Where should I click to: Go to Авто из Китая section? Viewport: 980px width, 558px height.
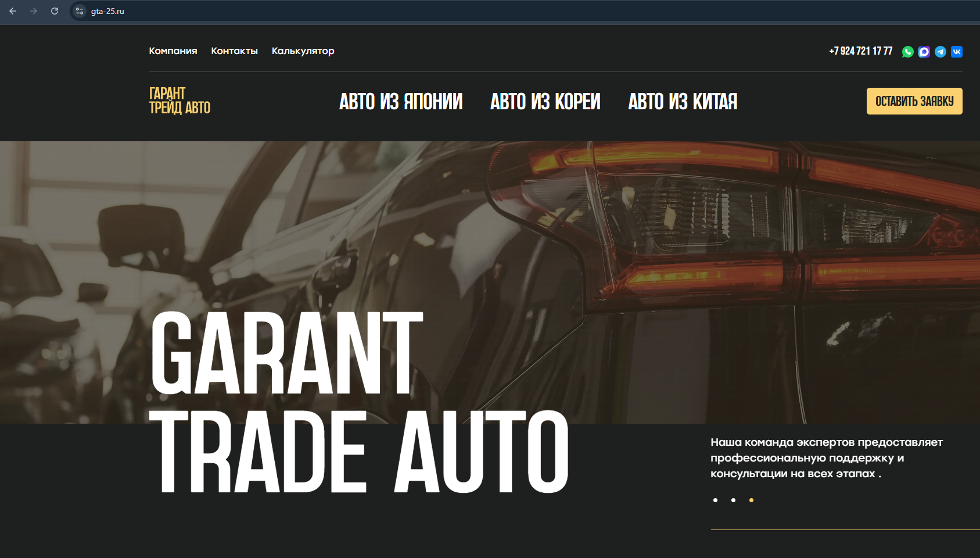pos(683,102)
